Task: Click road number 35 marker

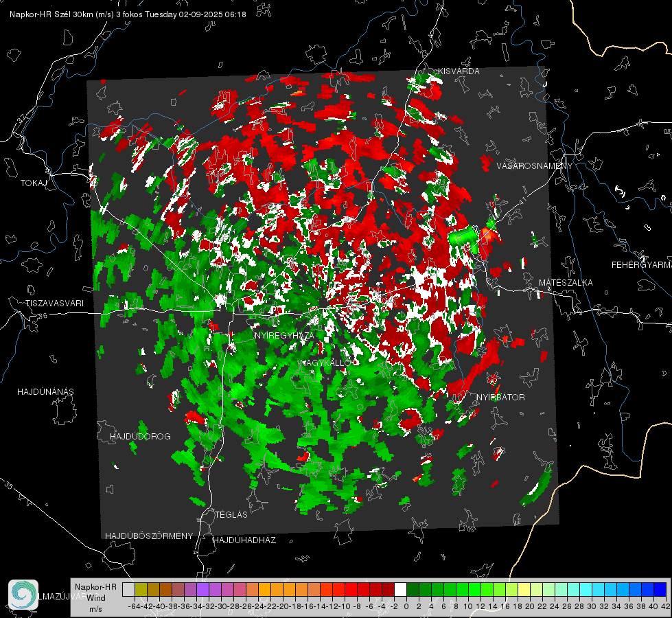Action: coord(9,485)
